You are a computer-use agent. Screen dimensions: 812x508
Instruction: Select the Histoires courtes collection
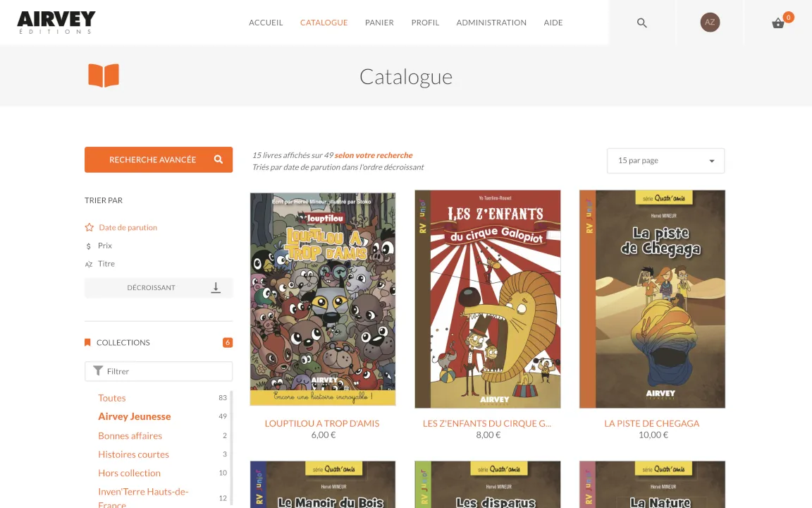(x=133, y=454)
